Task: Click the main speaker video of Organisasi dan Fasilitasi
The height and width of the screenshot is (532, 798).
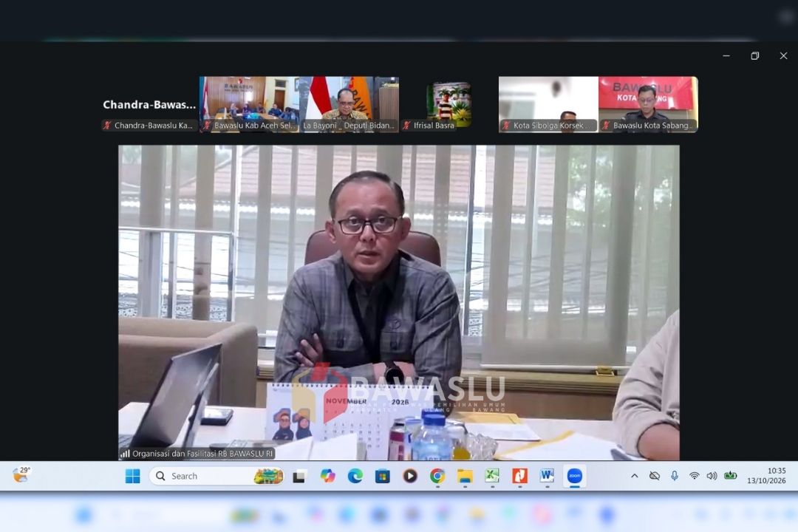Action: coord(399,303)
